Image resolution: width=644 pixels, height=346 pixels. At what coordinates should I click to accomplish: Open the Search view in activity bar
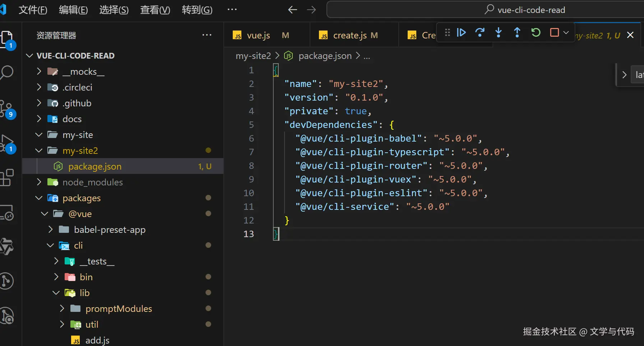tap(7, 72)
